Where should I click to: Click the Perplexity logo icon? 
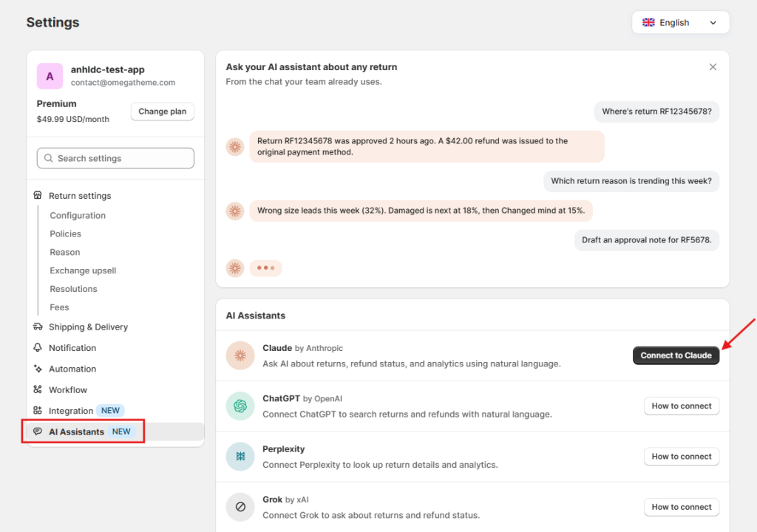[240, 457]
